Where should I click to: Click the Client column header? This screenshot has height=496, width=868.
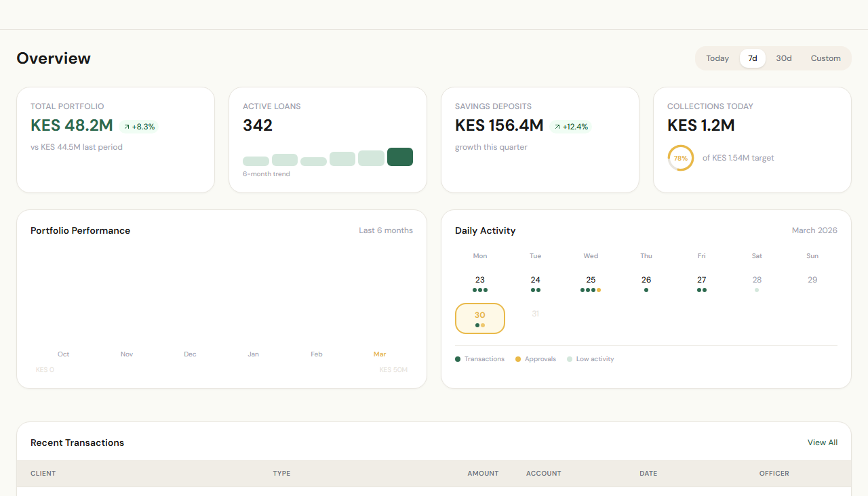tap(43, 474)
